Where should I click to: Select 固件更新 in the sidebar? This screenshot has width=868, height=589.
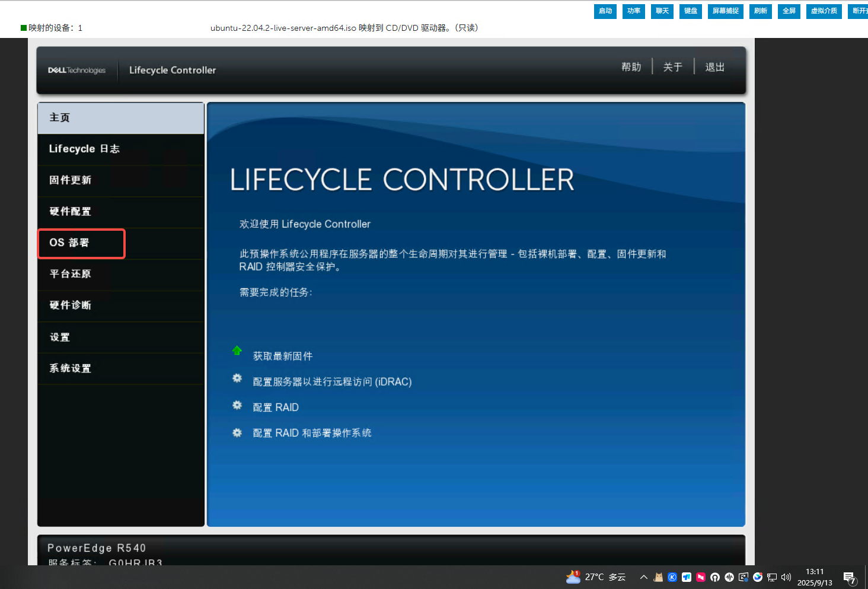pos(71,180)
